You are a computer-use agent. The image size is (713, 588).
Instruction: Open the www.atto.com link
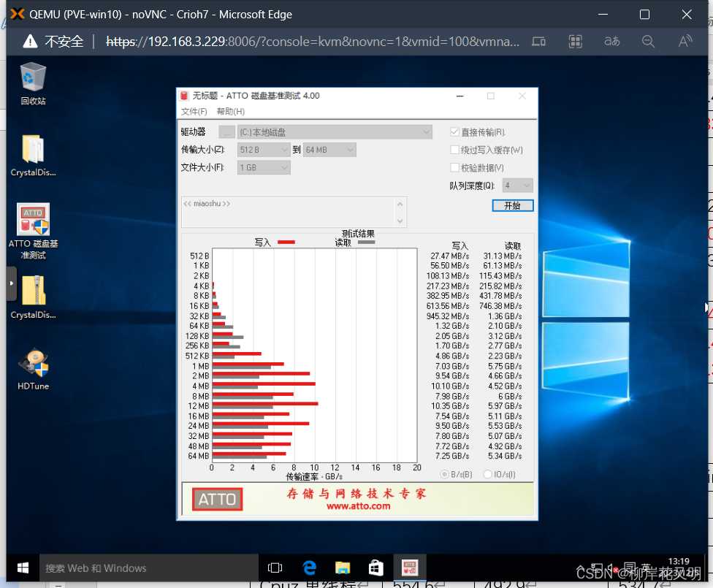pyautogui.click(x=358, y=506)
